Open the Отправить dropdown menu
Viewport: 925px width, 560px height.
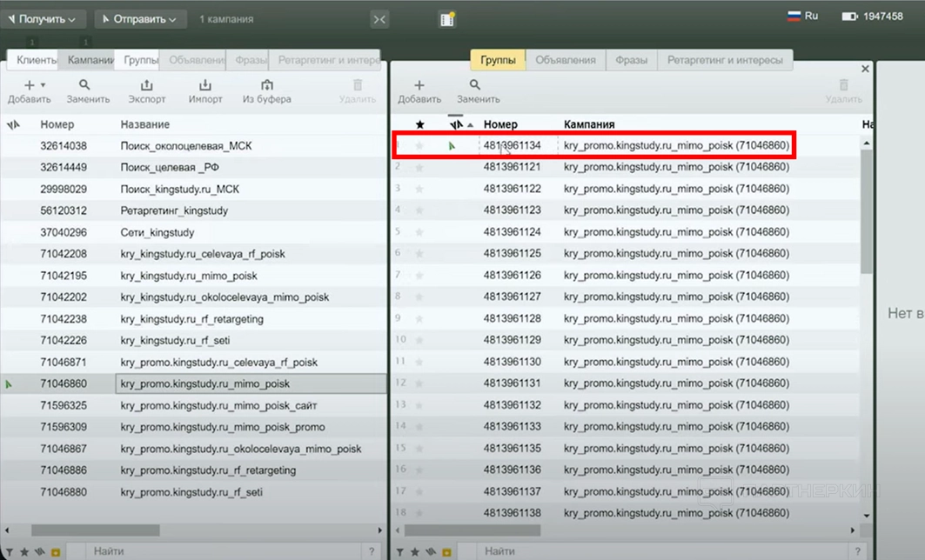point(140,18)
